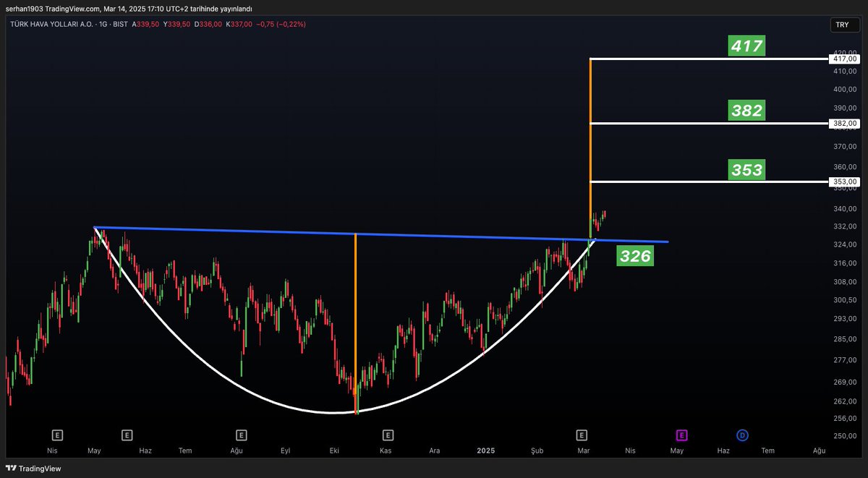Viewport: 868px width, 478px height.
Task: Click the Ara month label on time axis
Action: pos(435,451)
